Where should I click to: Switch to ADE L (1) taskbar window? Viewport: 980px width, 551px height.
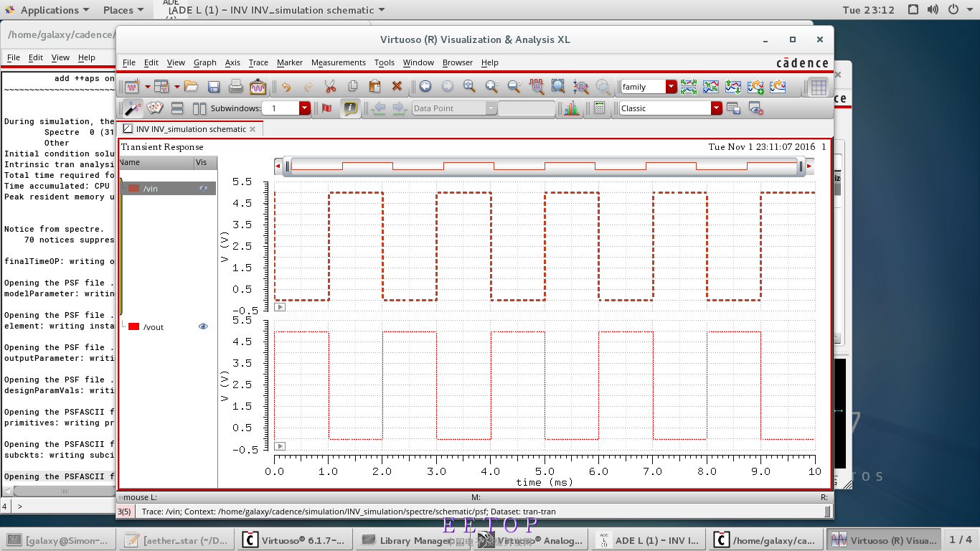click(x=649, y=540)
